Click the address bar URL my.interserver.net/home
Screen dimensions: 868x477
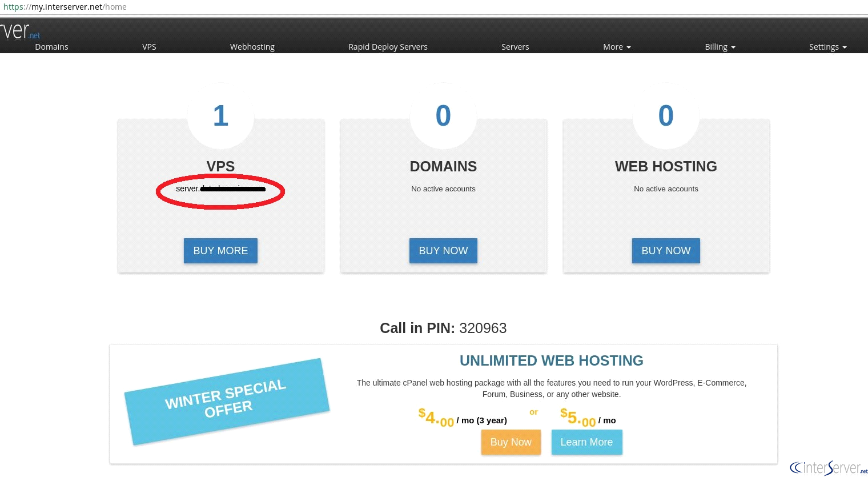65,7
